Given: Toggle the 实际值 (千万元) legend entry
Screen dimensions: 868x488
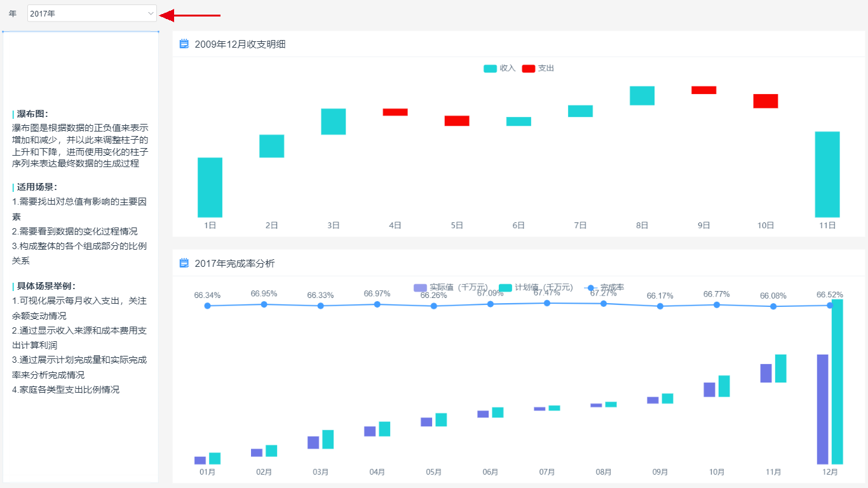Looking at the screenshot, I should [x=450, y=288].
